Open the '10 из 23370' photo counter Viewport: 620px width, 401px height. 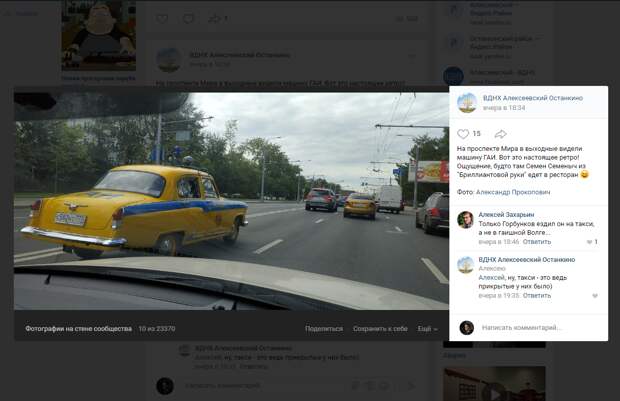157,329
